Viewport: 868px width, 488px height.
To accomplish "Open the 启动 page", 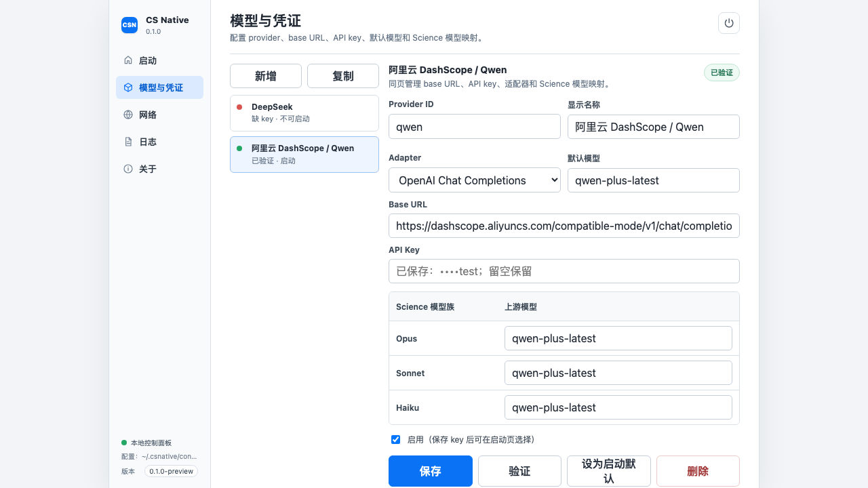I will point(159,60).
